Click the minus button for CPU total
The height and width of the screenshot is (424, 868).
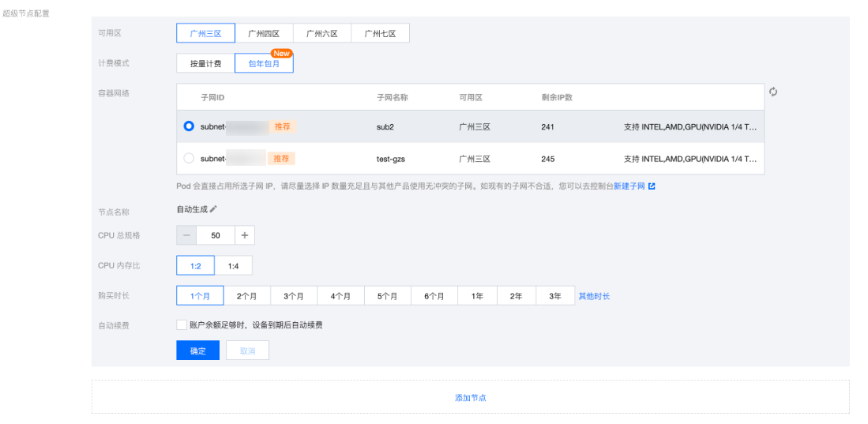186,235
